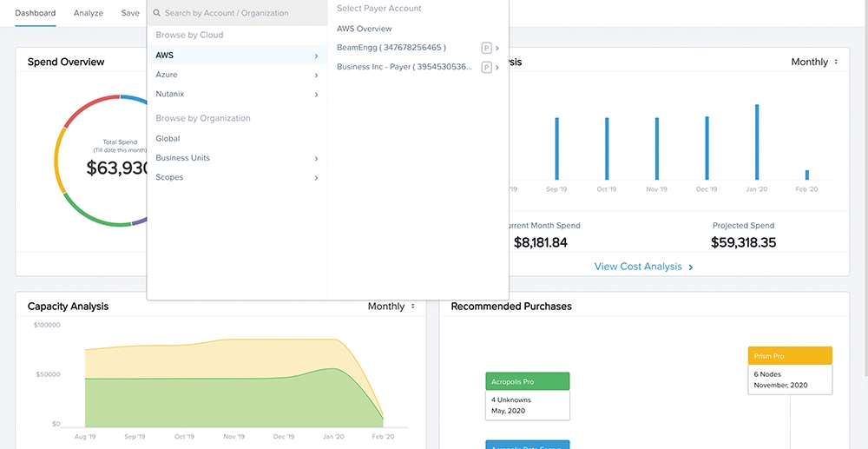
Task: Select Nutanix in the cloud list
Action: click(238, 94)
